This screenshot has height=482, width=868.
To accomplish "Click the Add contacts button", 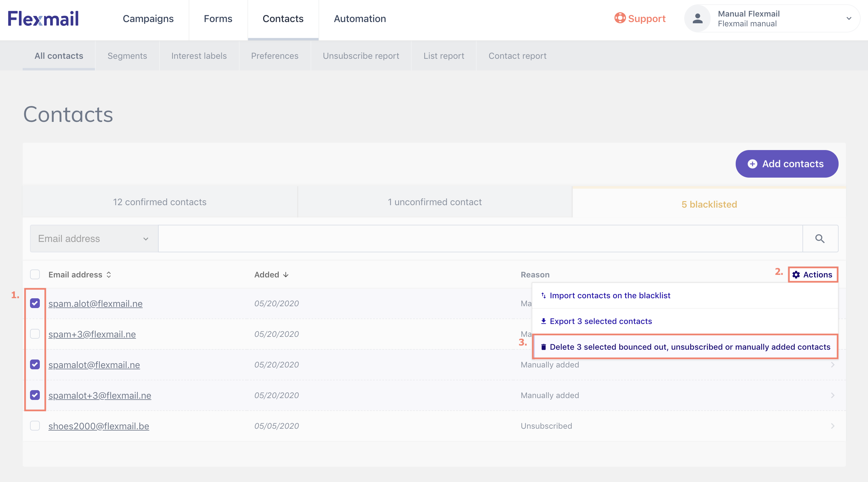I will [787, 164].
